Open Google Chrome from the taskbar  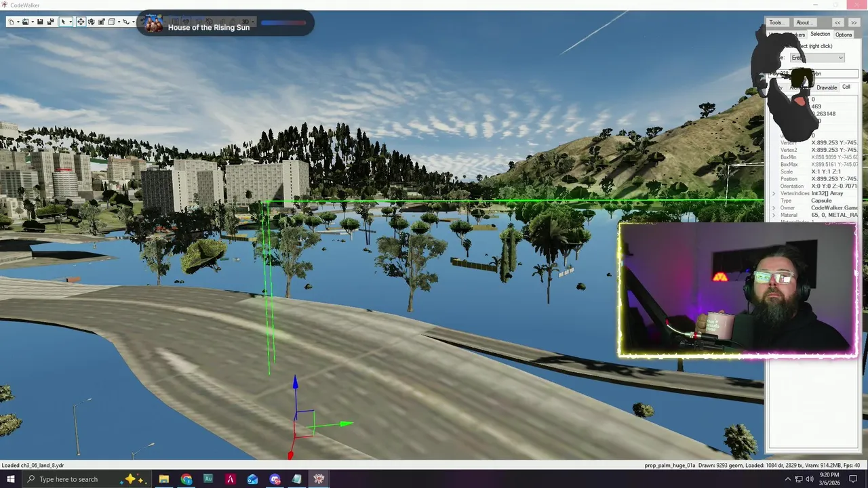[x=186, y=479]
